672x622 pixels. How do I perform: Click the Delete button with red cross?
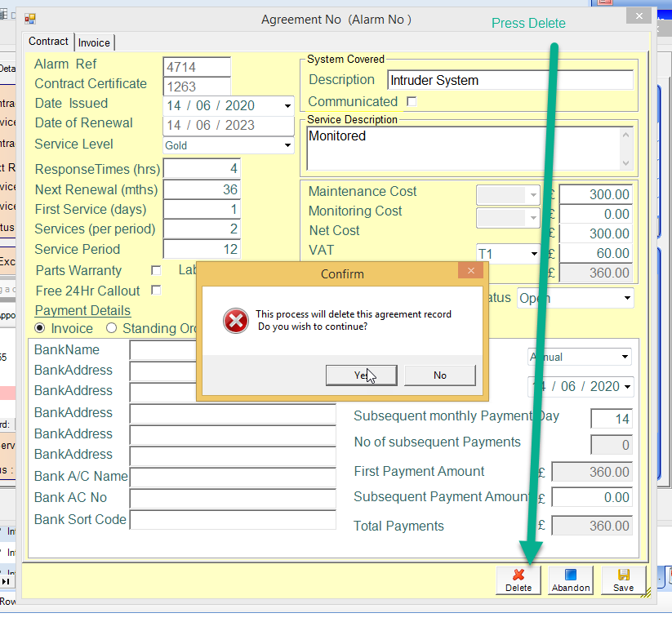pyautogui.click(x=518, y=580)
